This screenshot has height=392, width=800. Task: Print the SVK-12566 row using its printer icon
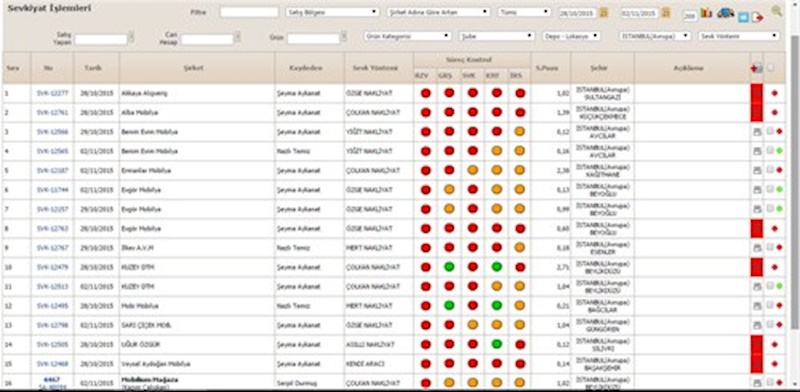point(757,132)
